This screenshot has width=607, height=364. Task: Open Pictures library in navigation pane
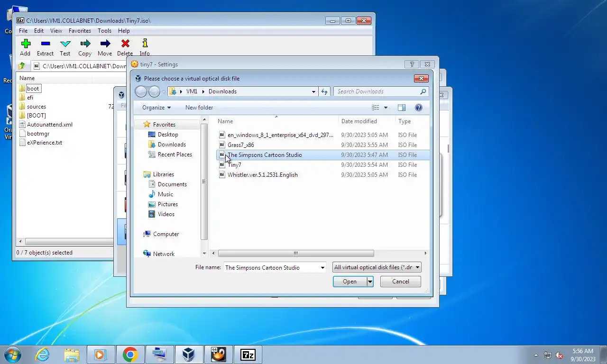tap(167, 204)
